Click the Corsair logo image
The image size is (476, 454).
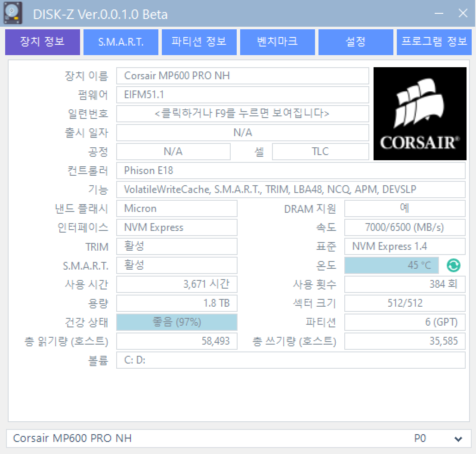click(x=420, y=114)
